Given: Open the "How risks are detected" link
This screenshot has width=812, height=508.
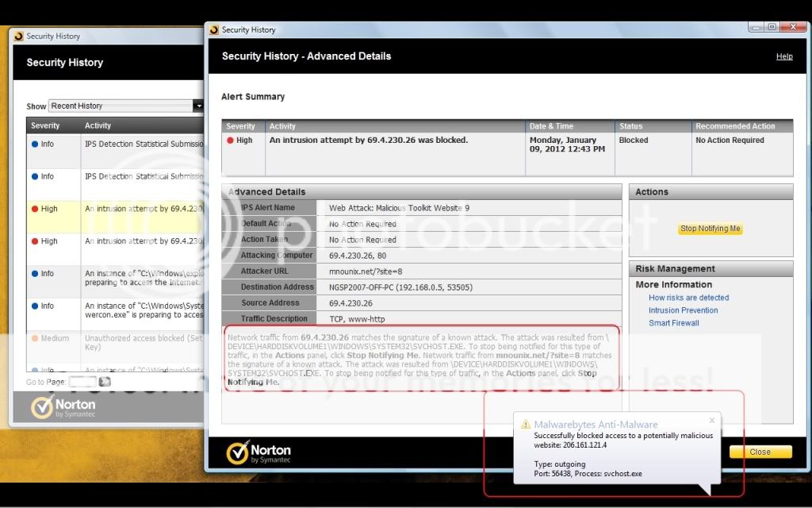Looking at the screenshot, I should pos(689,298).
